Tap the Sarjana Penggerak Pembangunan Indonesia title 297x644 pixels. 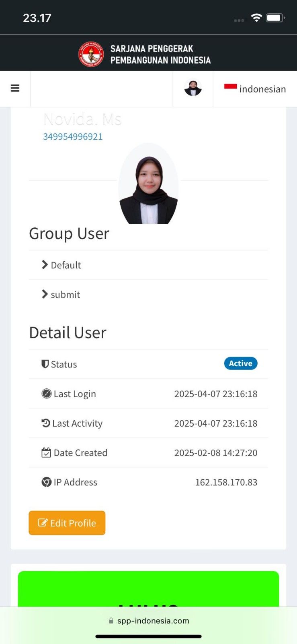[160, 54]
